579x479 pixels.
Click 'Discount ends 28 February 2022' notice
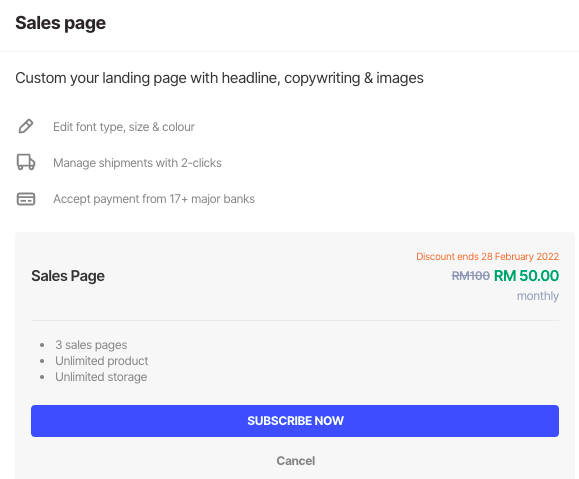(487, 256)
